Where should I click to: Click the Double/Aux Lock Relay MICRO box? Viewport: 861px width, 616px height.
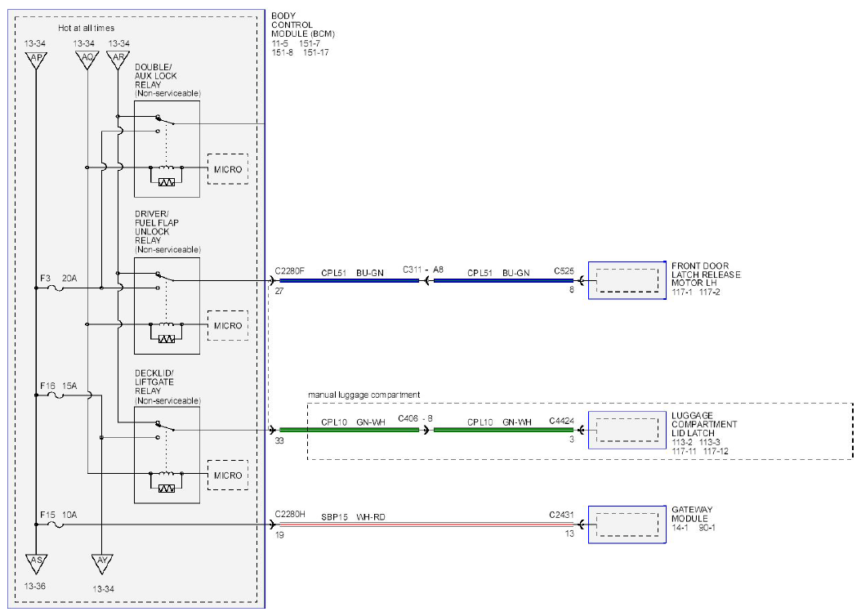pyautogui.click(x=228, y=169)
